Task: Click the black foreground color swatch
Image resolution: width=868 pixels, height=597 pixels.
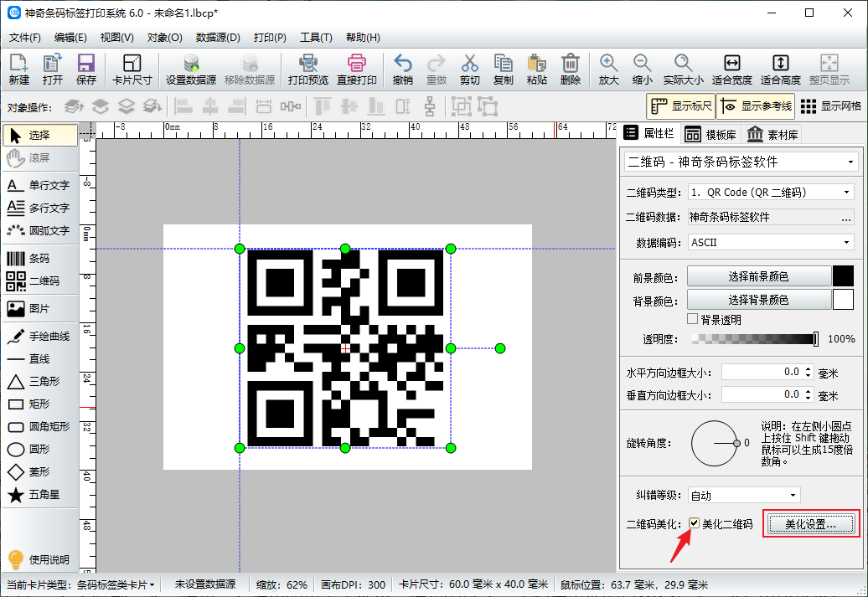Action: coord(842,276)
